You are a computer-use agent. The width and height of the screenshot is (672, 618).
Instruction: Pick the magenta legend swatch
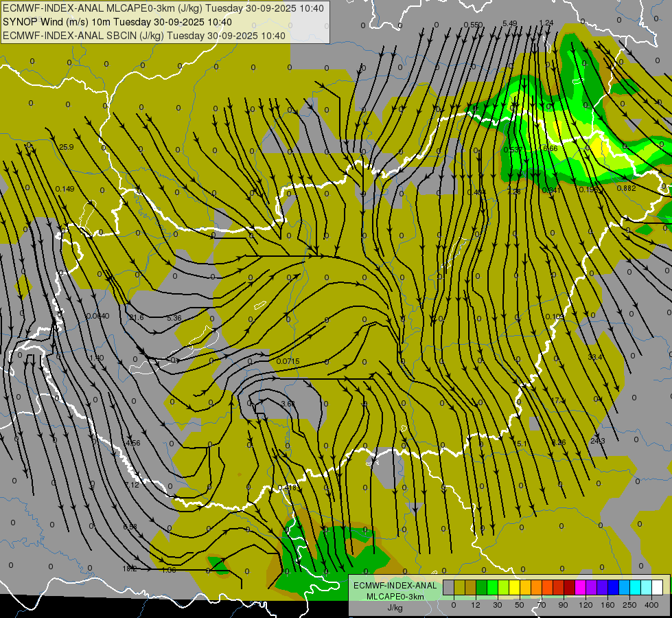point(581,587)
